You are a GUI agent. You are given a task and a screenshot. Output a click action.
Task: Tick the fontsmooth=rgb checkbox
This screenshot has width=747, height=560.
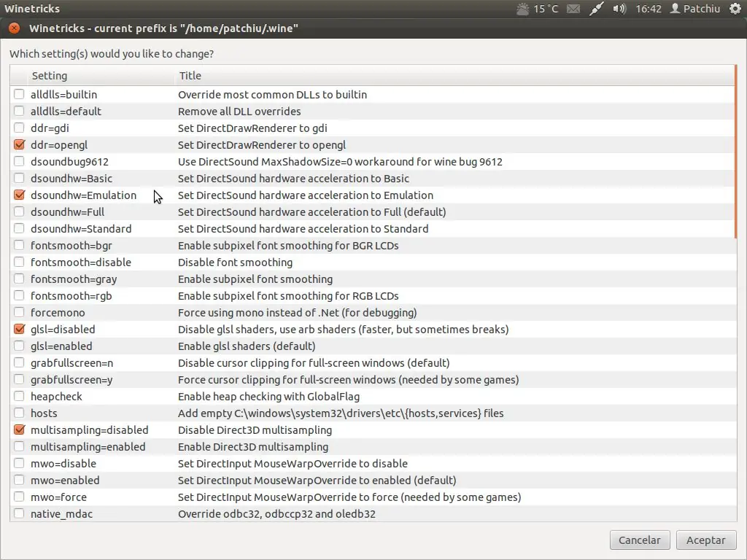click(x=19, y=296)
